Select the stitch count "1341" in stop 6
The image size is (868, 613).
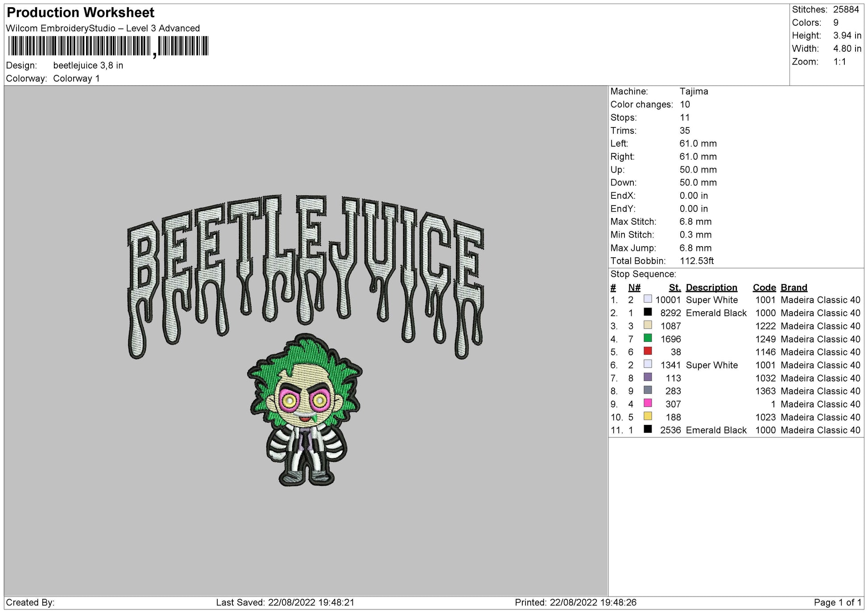(x=671, y=365)
